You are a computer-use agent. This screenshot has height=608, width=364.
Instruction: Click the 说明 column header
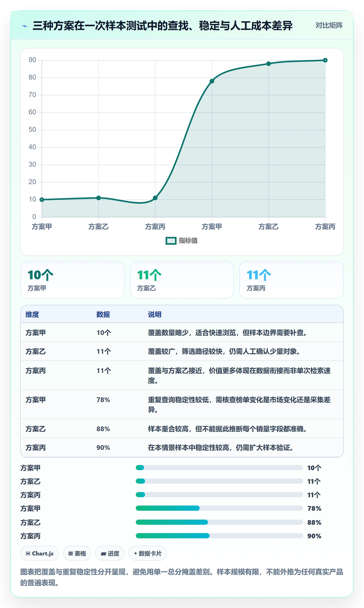point(155,315)
